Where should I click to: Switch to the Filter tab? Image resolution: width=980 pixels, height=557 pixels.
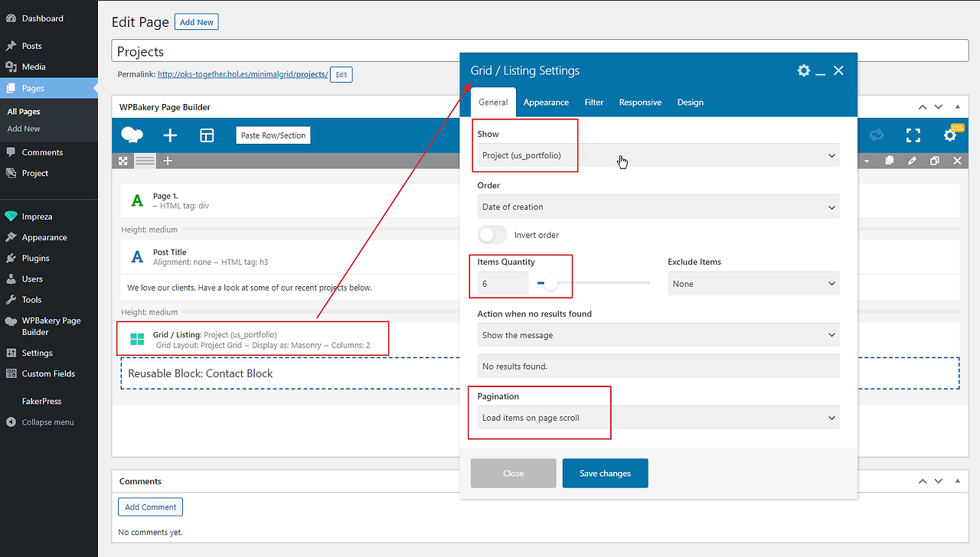pyautogui.click(x=594, y=103)
